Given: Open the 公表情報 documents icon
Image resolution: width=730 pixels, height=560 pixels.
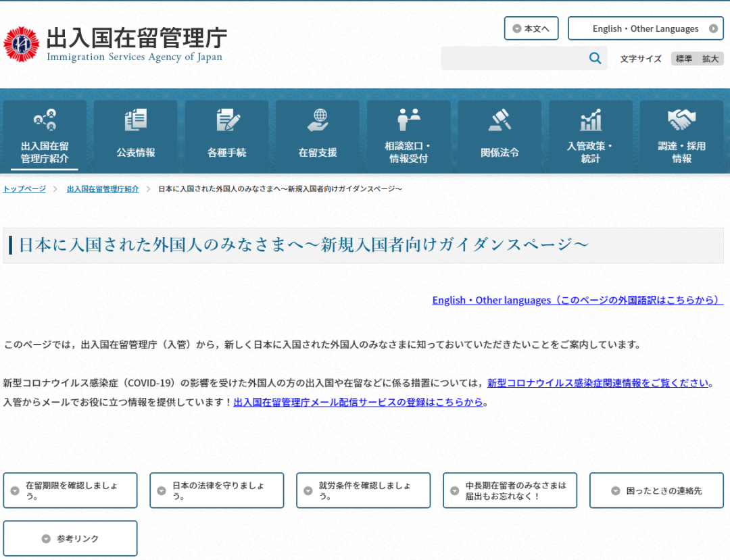Looking at the screenshot, I should click(x=135, y=120).
